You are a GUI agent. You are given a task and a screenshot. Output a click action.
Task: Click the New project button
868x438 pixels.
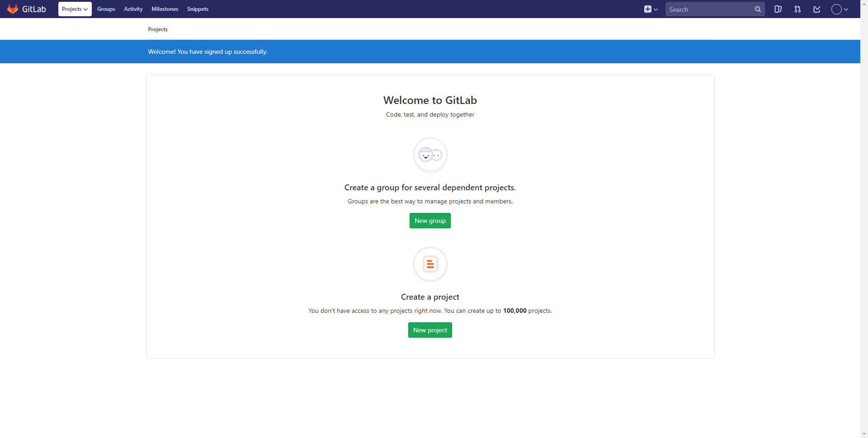tap(430, 330)
